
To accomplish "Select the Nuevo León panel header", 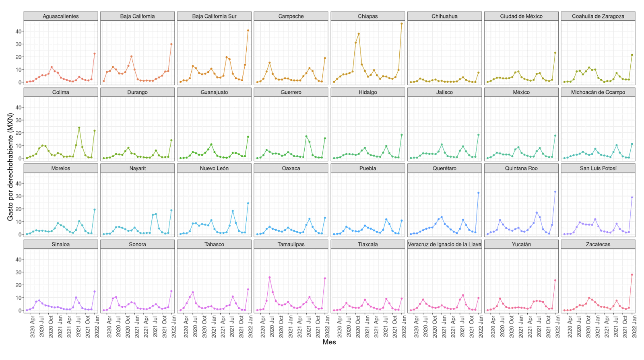I will tap(214, 168).
